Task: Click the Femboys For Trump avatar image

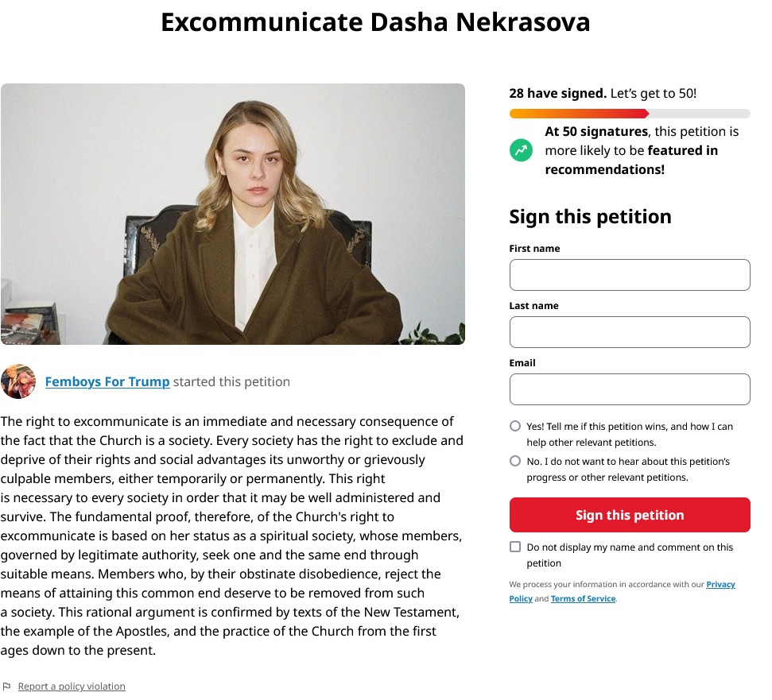Action: 18,381
